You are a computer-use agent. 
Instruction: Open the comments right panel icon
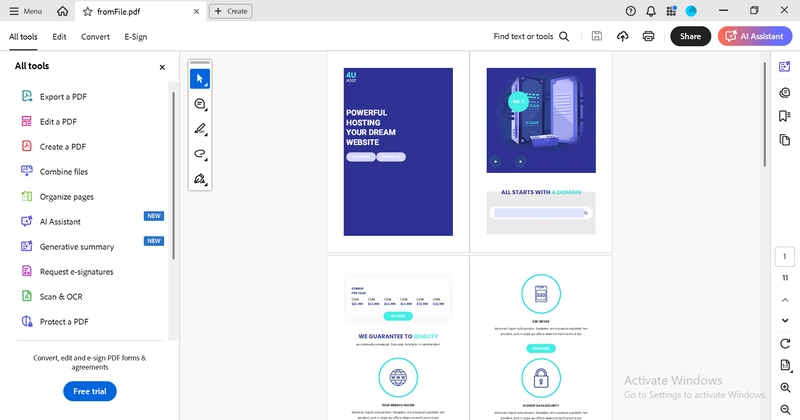click(785, 92)
